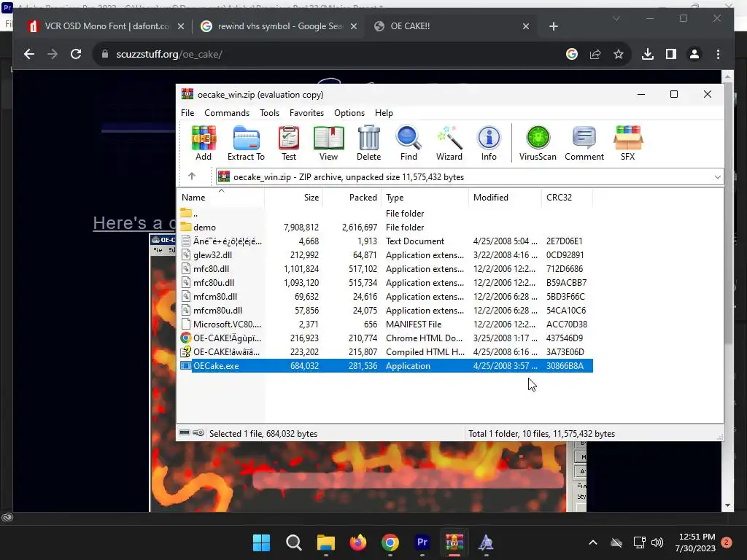Viewport: 747px width, 560px height.
Task: Select the demo folder
Action: (x=385, y=227)
